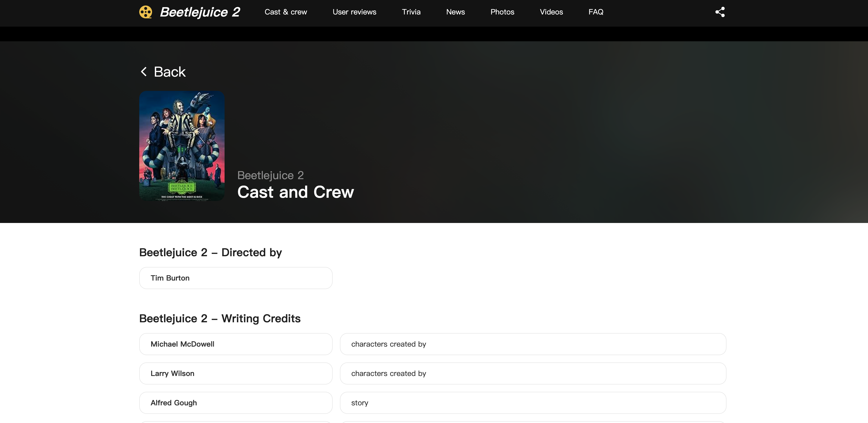Select Tim Burton director entry
Viewport: 868px width, 423px height.
click(x=236, y=278)
